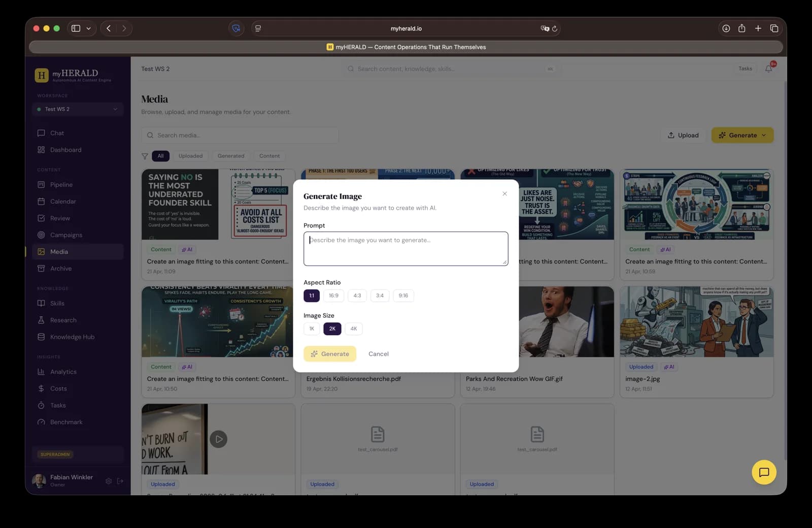Filter media by Content
The width and height of the screenshot is (812, 528).
point(269,156)
